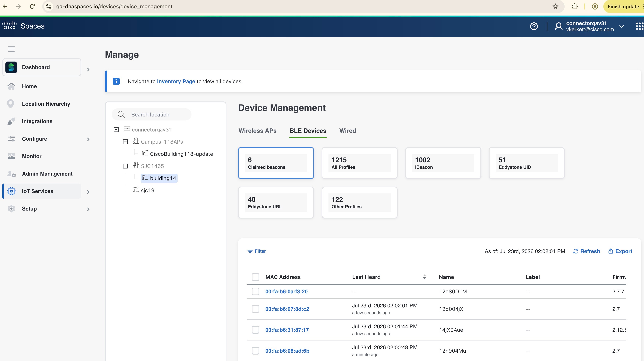The image size is (644, 361).
Task: Go back to the previous browser page
Action: click(x=5, y=6)
